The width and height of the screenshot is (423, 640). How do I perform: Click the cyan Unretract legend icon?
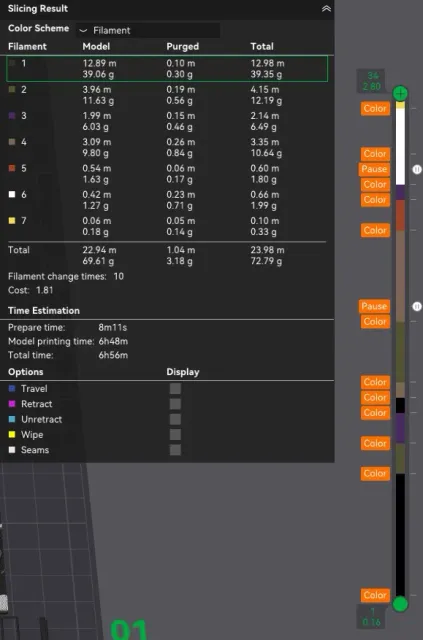point(12,419)
